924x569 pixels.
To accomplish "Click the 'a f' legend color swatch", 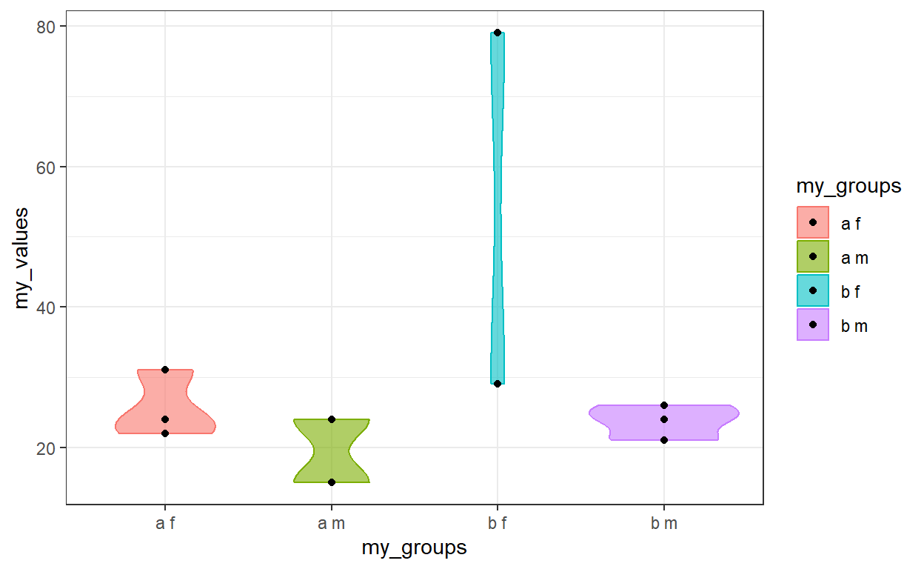I will click(813, 222).
